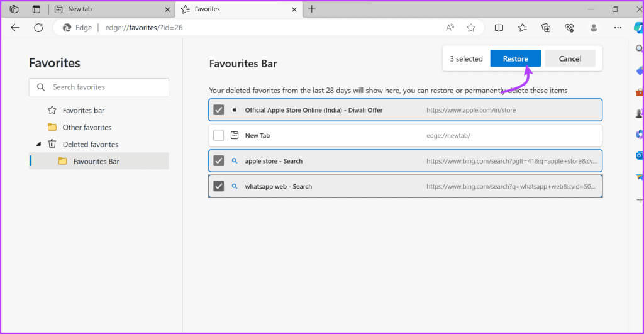The height and width of the screenshot is (334, 644).
Task: Click the New Tab row favicon
Action: coord(235,135)
